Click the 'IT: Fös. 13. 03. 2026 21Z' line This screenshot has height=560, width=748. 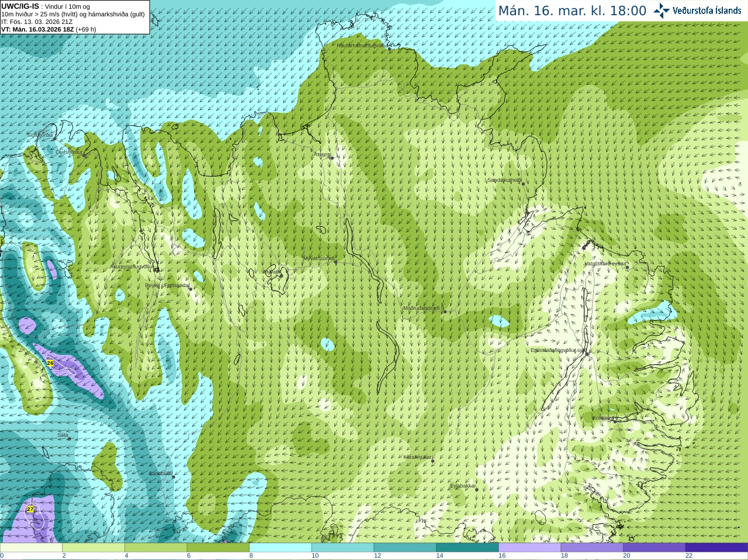click(37, 22)
